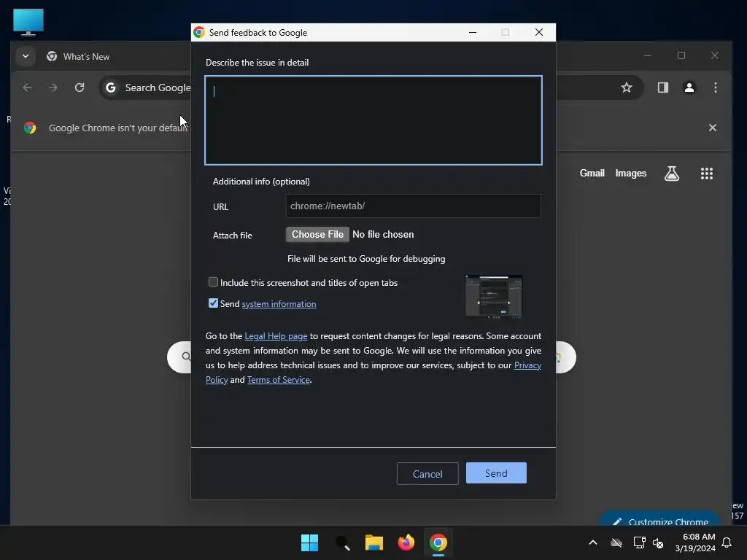
Task: Bookmark this tab with the star icon
Action: pyautogui.click(x=627, y=87)
